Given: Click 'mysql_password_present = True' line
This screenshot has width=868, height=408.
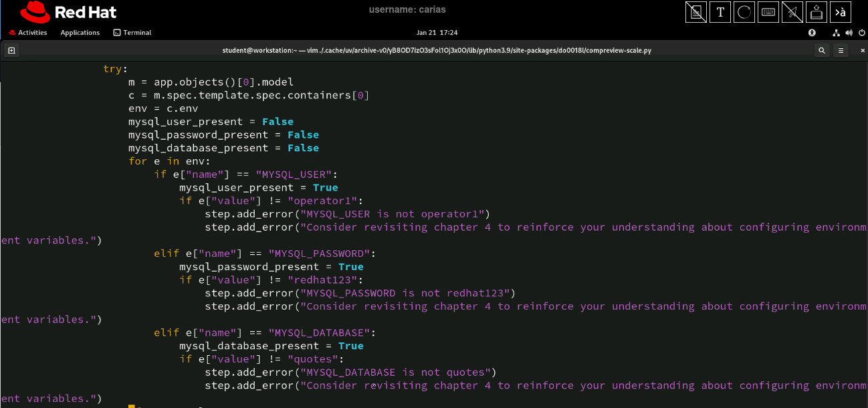Looking at the screenshot, I should 272,267.
